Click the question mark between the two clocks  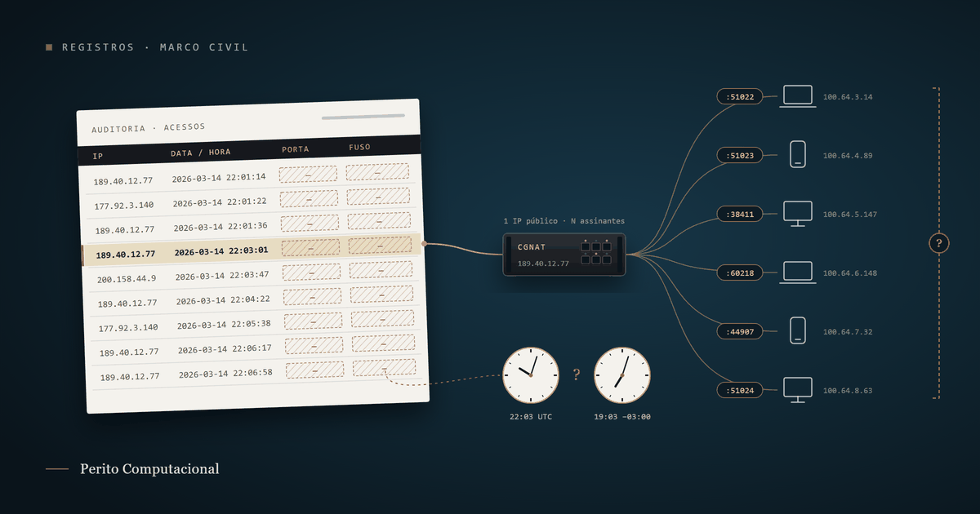(577, 374)
